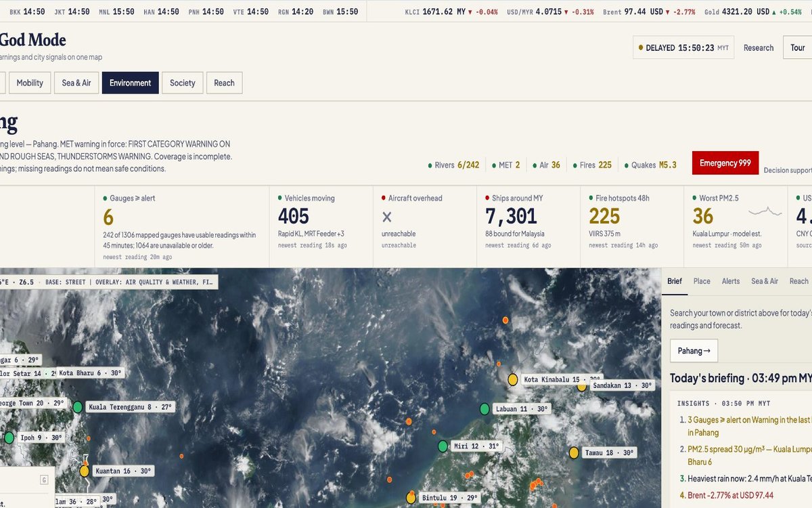Start the Tour button
The image size is (812, 508).
click(798, 47)
